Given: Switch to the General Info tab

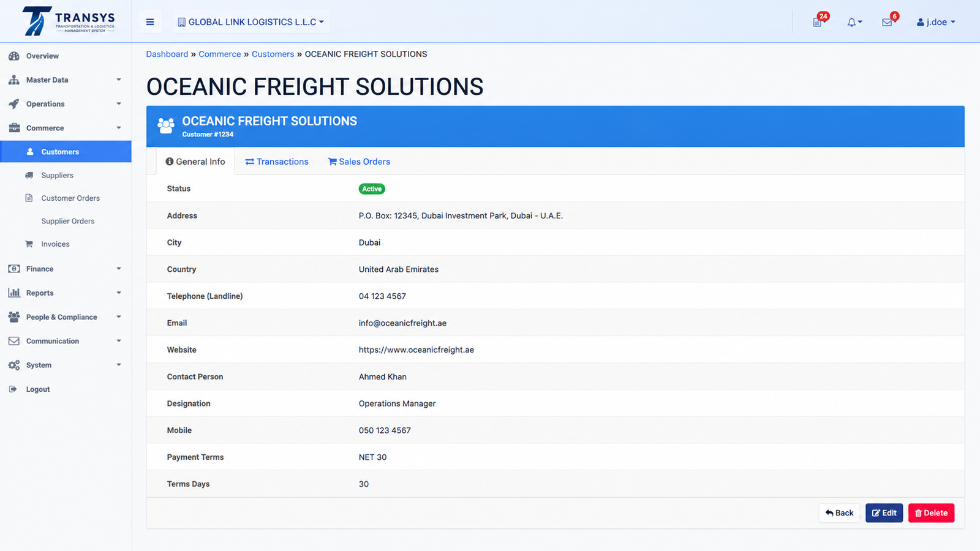Looking at the screenshot, I should [x=195, y=162].
